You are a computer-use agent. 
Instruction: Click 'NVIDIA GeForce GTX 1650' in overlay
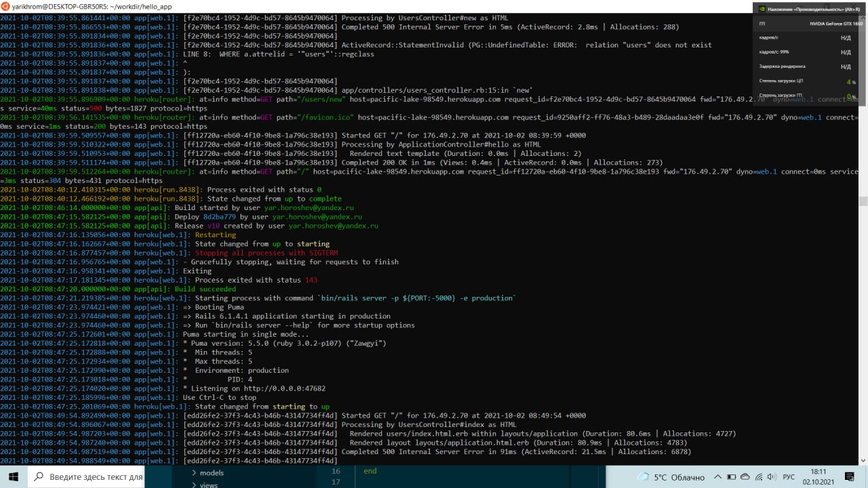[836, 24]
